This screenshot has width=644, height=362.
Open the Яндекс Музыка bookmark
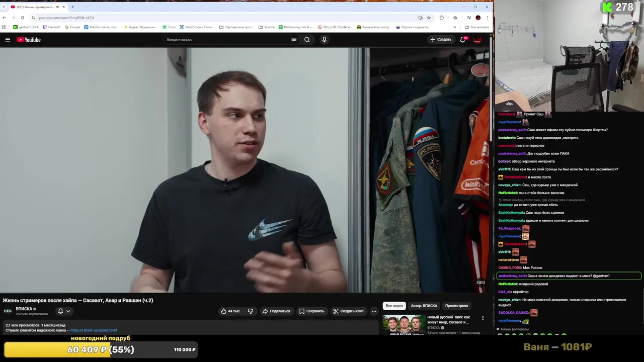point(139,27)
